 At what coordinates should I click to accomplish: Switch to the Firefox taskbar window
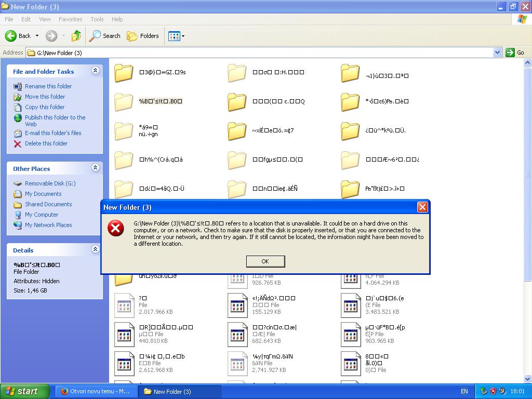[96, 391]
